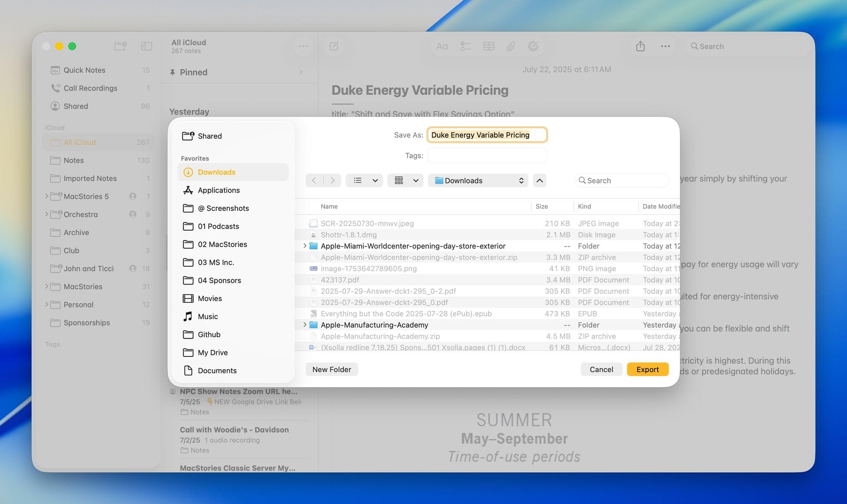Screen dimensions: 847x504
Task: Select Shared at top of dialog sidebar
Action: [233, 136]
